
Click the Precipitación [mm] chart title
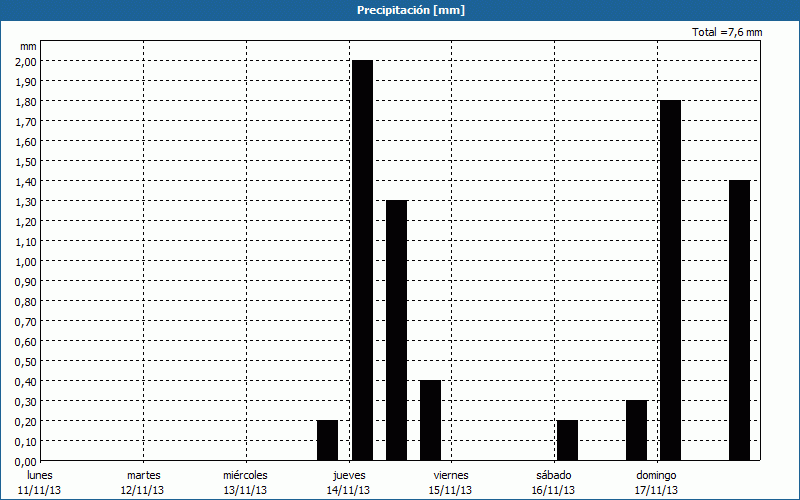point(411,10)
